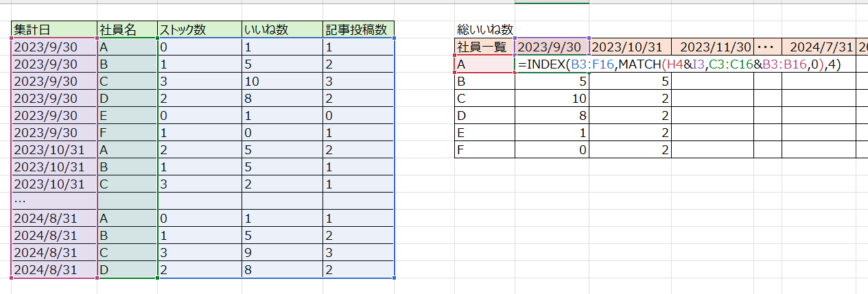
Task: Select employee name E in the data table
Action: (x=127, y=116)
